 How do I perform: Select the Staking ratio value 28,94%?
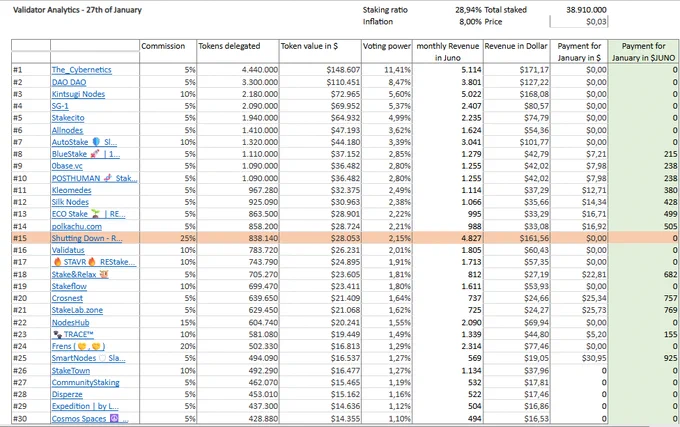pos(468,10)
